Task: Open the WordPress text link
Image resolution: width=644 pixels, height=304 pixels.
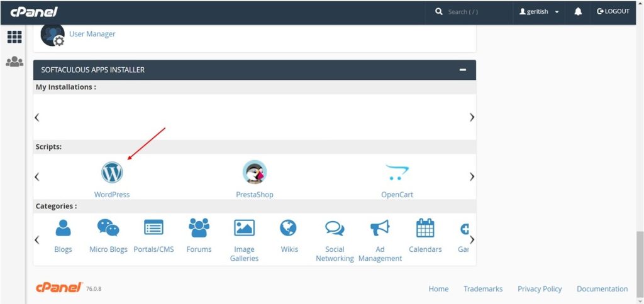Action: click(112, 195)
